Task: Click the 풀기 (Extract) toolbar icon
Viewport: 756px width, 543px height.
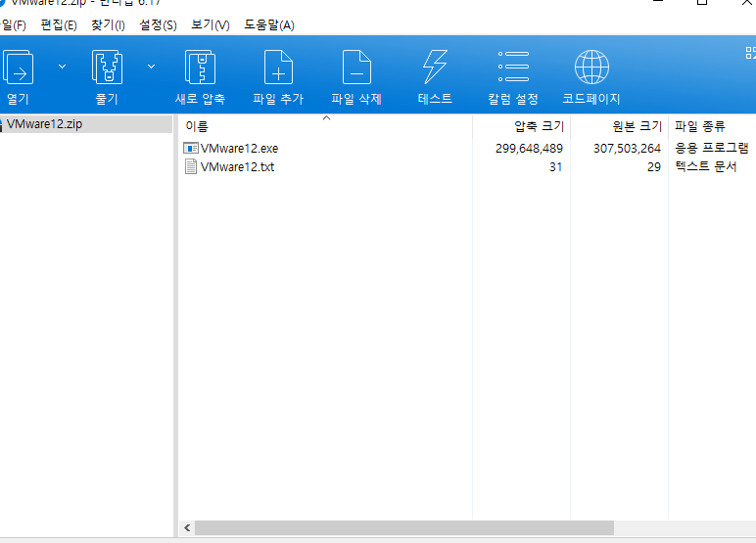Action: point(107,68)
